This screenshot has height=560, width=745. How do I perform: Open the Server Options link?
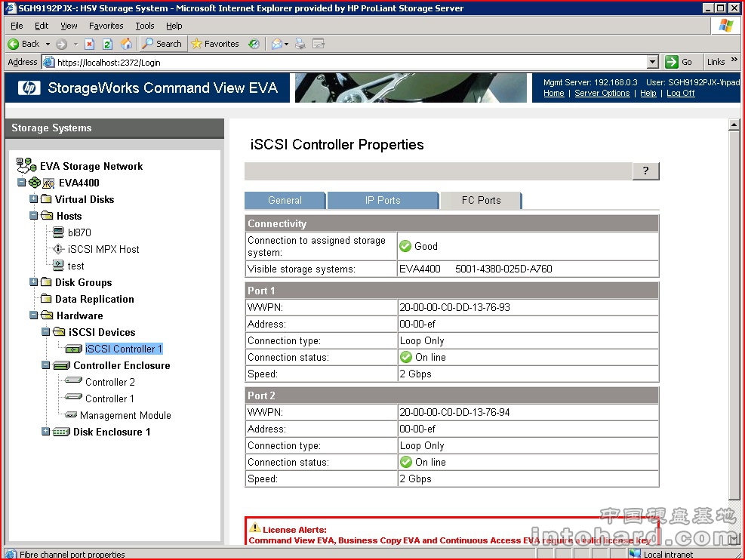pos(602,93)
